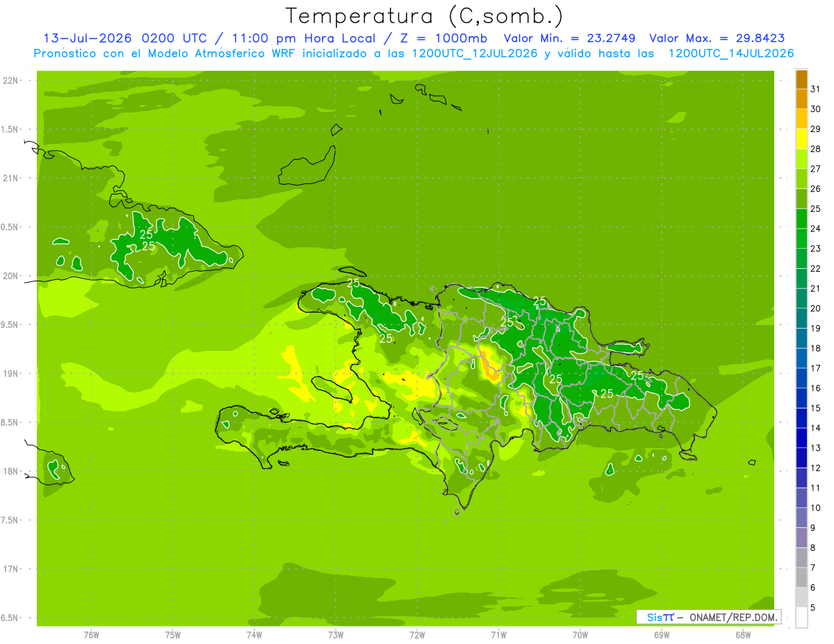
Task: Click the 21N latitude label
Action: pyautogui.click(x=11, y=179)
